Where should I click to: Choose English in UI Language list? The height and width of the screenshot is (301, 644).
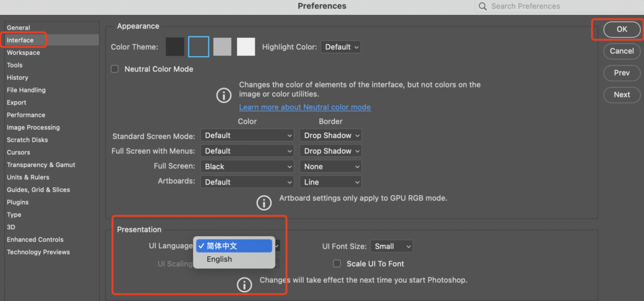coord(219,259)
